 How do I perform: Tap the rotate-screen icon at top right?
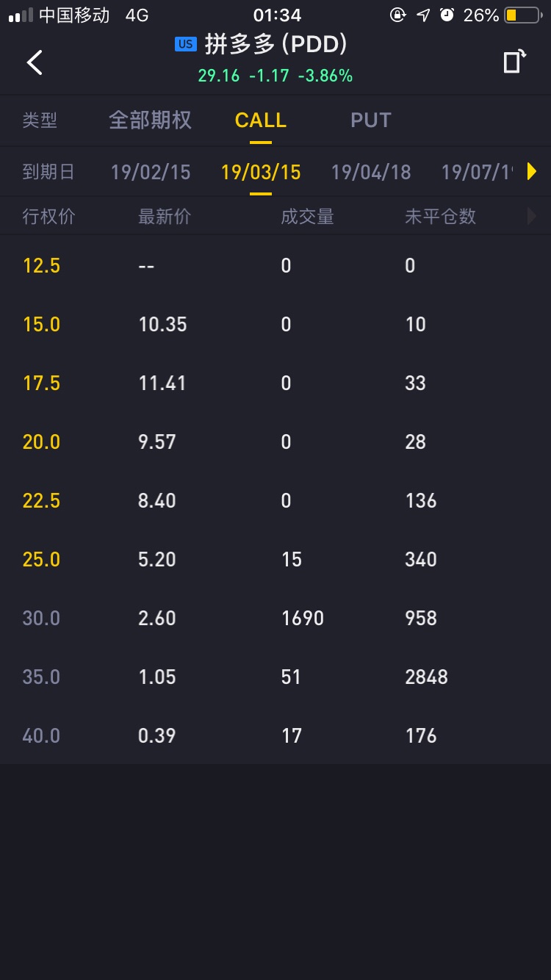pyautogui.click(x=514, y=62)
